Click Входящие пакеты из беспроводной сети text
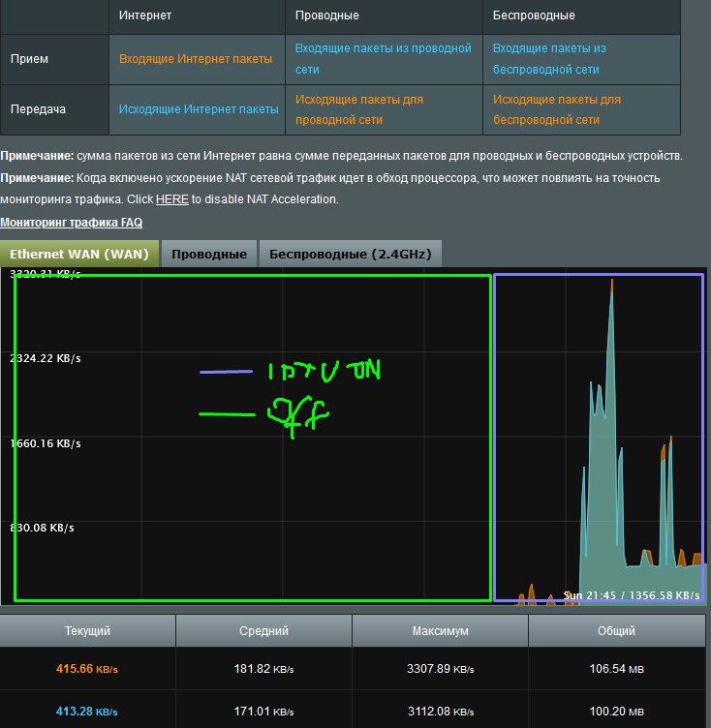The height and width of the screenshot is (728, 711). click(549, 59)
